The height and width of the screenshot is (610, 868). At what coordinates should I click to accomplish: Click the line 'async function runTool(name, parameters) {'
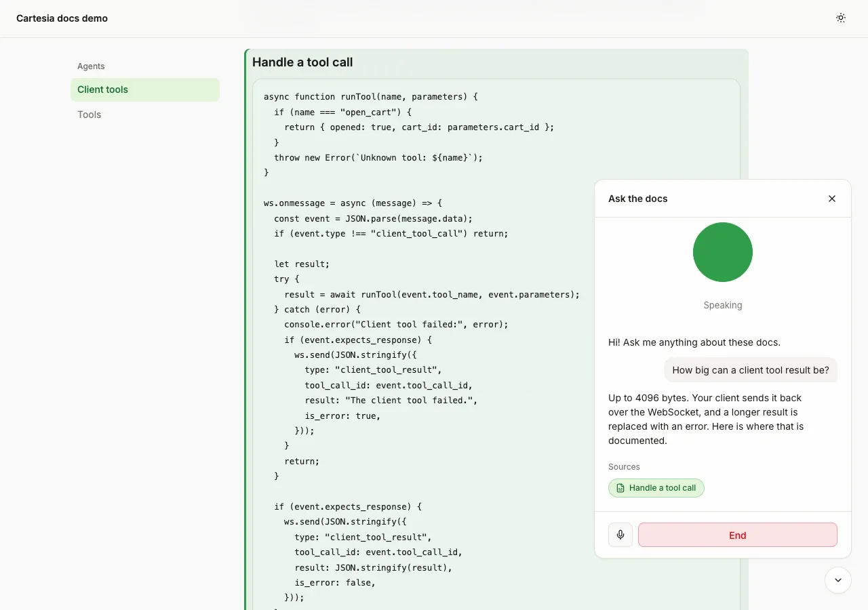371,97
